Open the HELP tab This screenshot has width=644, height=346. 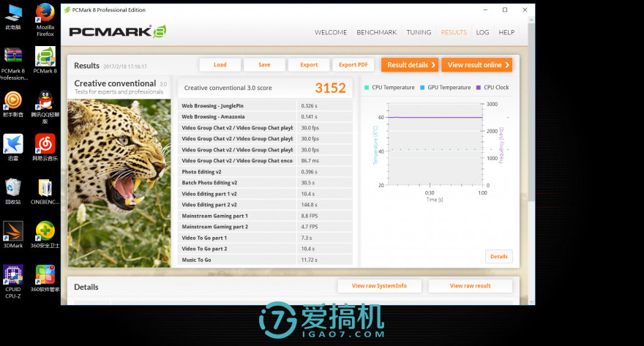(x=506, y=32)
